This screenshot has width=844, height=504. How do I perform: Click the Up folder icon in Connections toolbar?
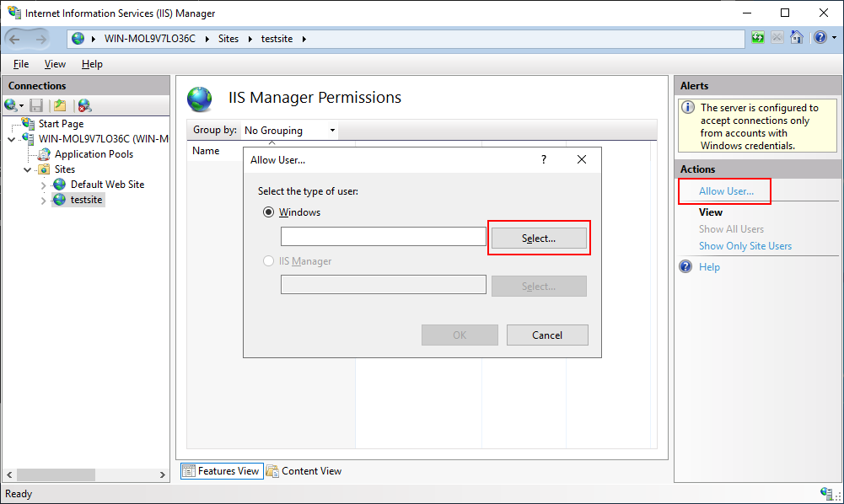[x=60, y=105]
